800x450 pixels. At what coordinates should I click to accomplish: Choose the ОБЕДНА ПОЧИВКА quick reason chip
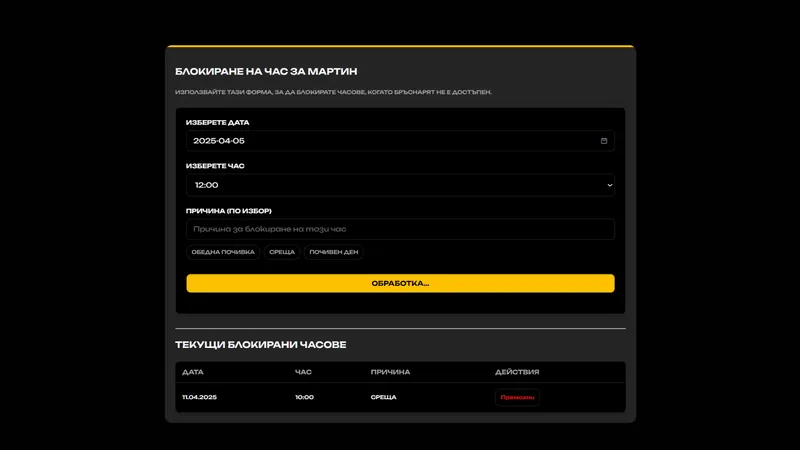223,252
